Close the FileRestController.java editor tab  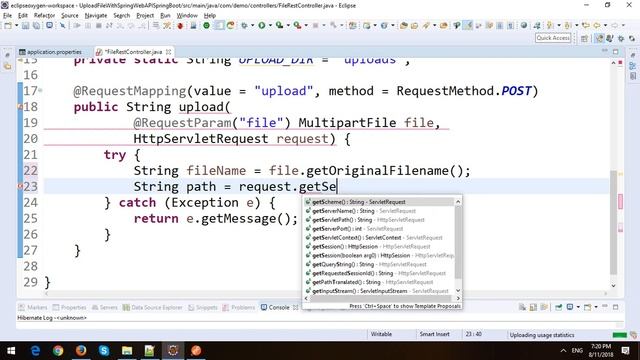point(168,52)
